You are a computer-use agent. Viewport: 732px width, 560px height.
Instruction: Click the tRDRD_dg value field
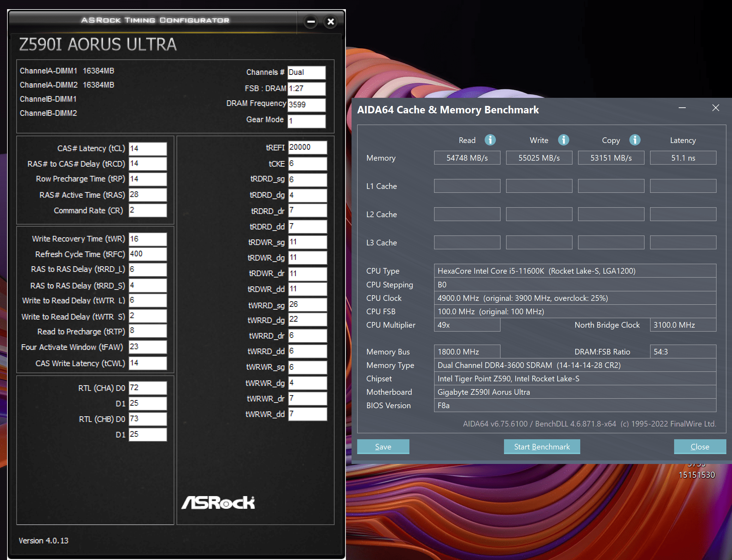coord(307,195)
